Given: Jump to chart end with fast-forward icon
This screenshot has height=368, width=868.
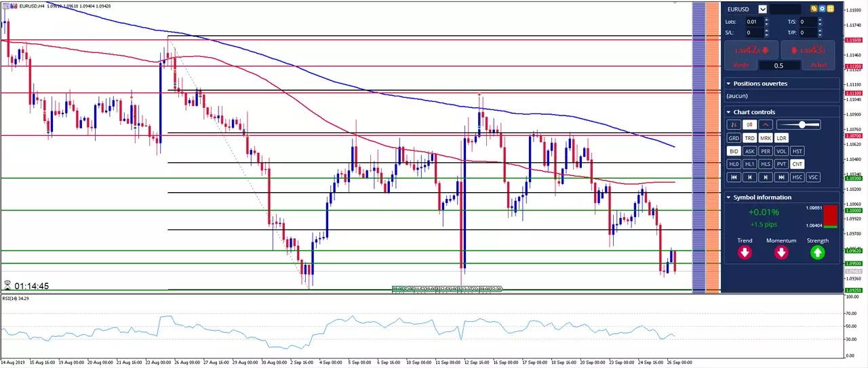Looking at the screenshot, I should pos(781,177).
